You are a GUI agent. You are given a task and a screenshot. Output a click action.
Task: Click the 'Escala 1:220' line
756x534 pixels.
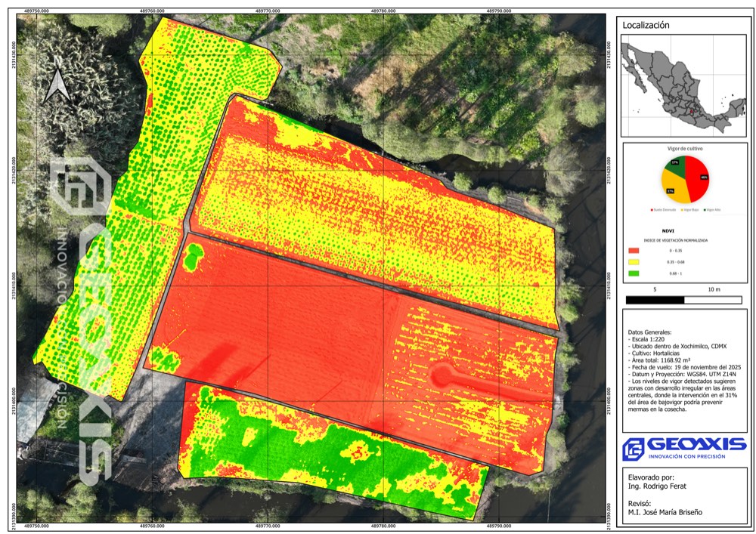[646, 339]
